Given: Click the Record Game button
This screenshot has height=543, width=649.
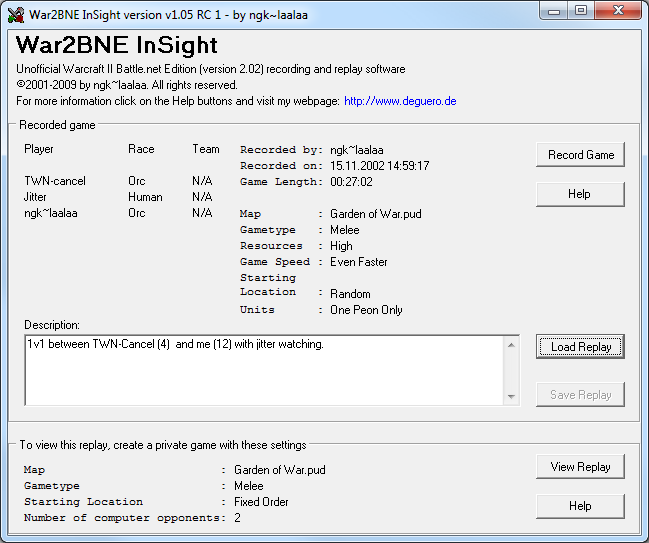Looking at the screenshot, I should pyautogui.click(x=580, y=155).
